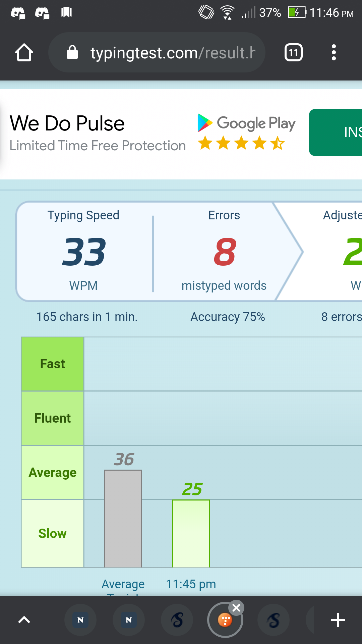Open a new tab with plus icon
The height and width of the screenshot is (644, 362).
click(x=338, y=620)
